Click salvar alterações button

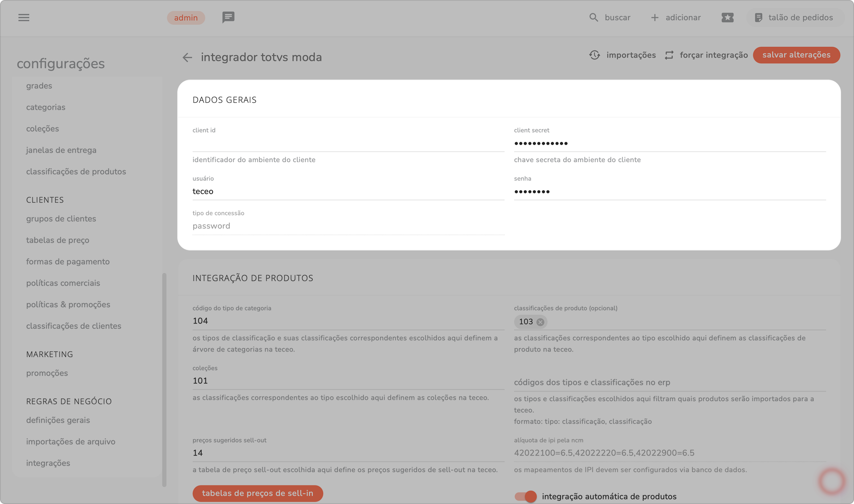point(796,55)
